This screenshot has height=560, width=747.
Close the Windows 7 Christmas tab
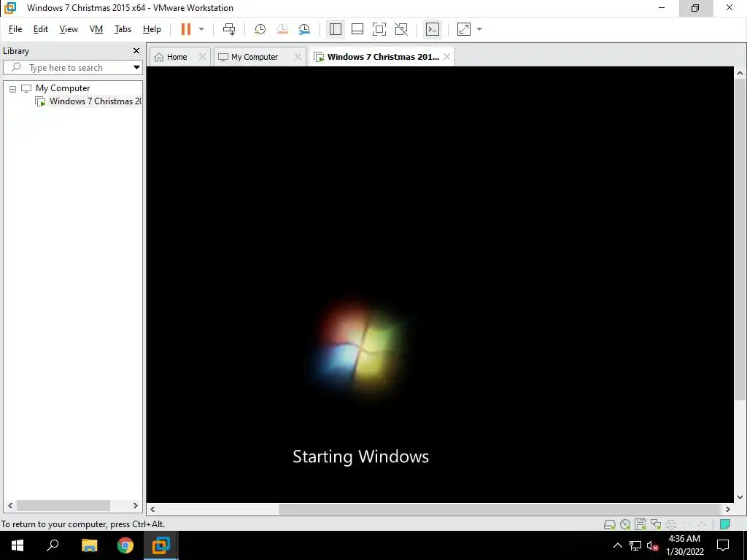coord(447,57)
